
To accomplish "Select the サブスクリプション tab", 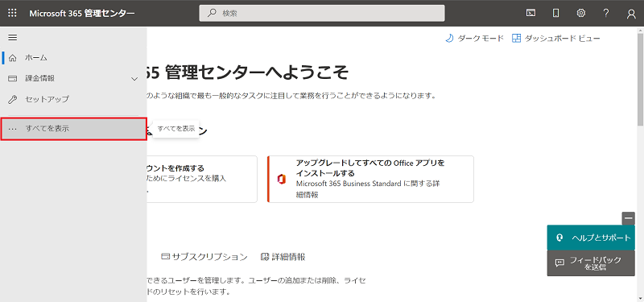I will (204, 257).
